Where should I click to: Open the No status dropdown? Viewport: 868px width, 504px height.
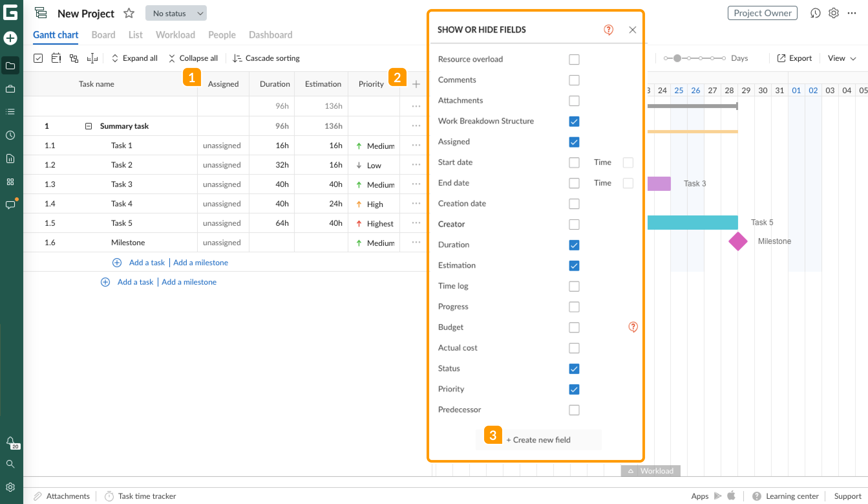tap(176, 13)
